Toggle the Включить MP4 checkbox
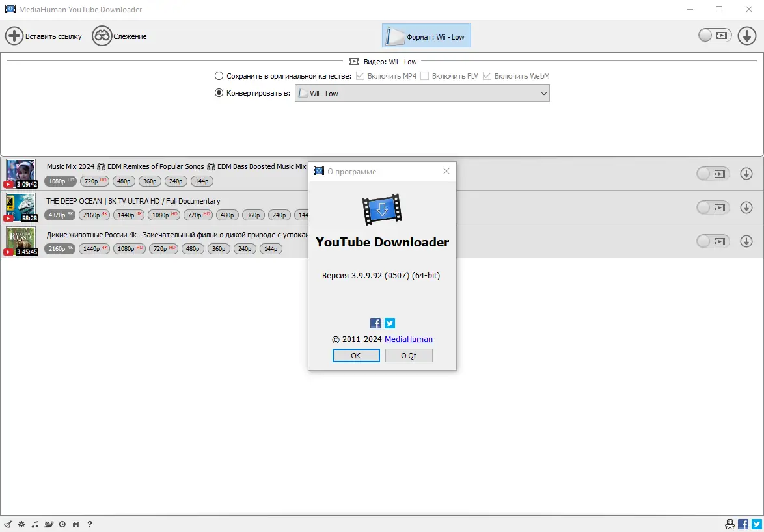The height and width of the screenshot is (532, 764). 360,76
